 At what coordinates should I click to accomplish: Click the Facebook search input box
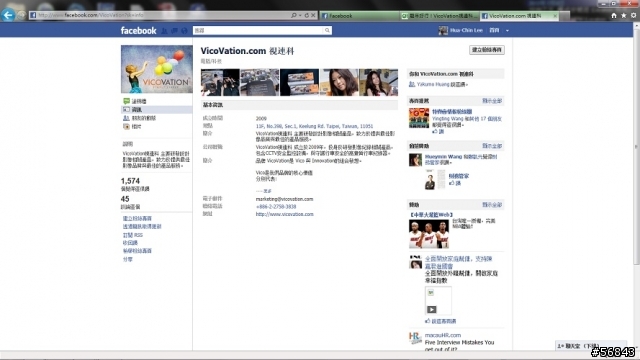coord(258,30)
